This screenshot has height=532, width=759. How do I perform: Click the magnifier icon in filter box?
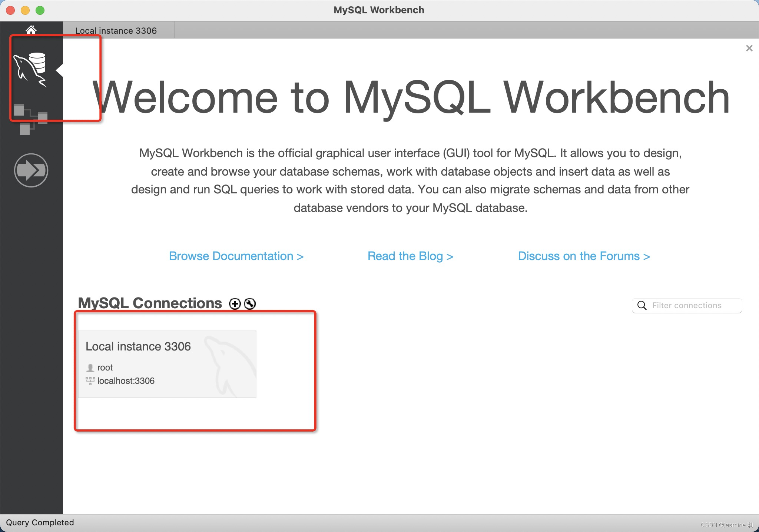coord(642,305)
